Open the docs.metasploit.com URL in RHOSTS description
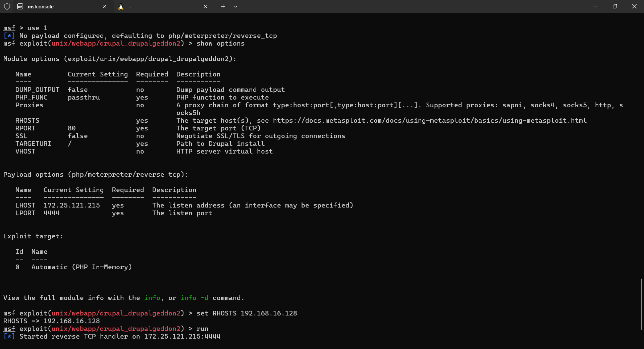644x349 pixels. pyautogui.click(x=430, y=120)
